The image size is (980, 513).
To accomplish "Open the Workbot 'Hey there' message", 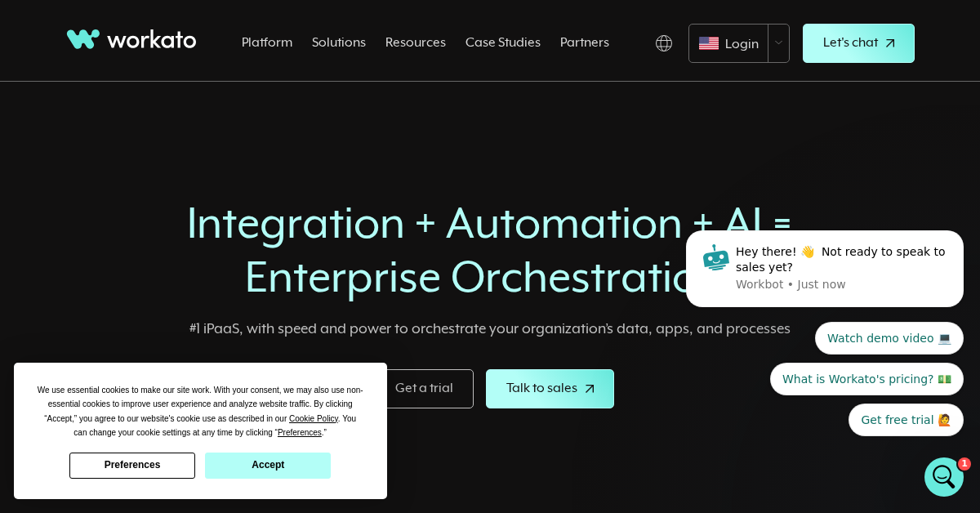I will (x=825, y=269).
